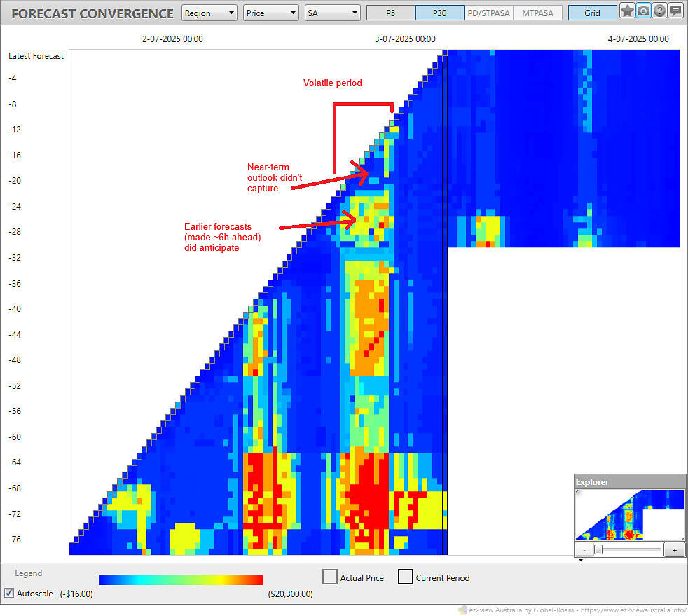
Task: Click the '($20,300.00)' maximum scale value
Action: 290,594
